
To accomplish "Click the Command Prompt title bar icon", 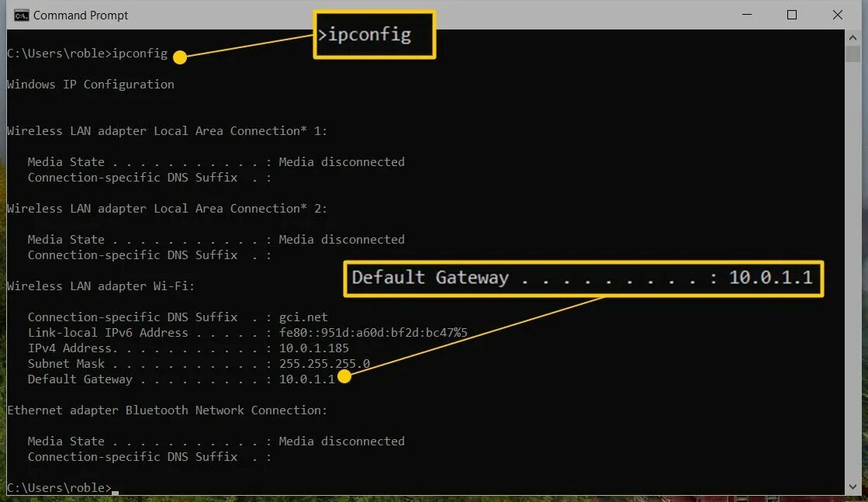I will click(x=21, y=15).
